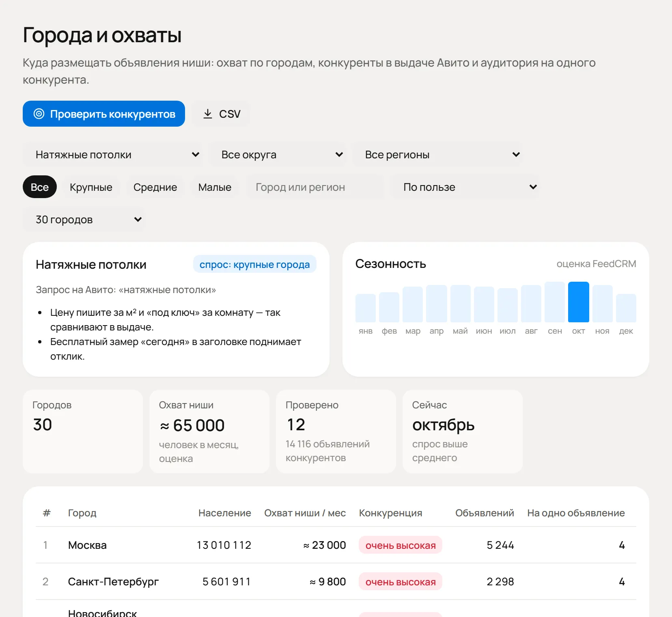This screenshot has height=617, width=672.
Task: Open the Все регионы dropdown
Action: pos(437,154)
